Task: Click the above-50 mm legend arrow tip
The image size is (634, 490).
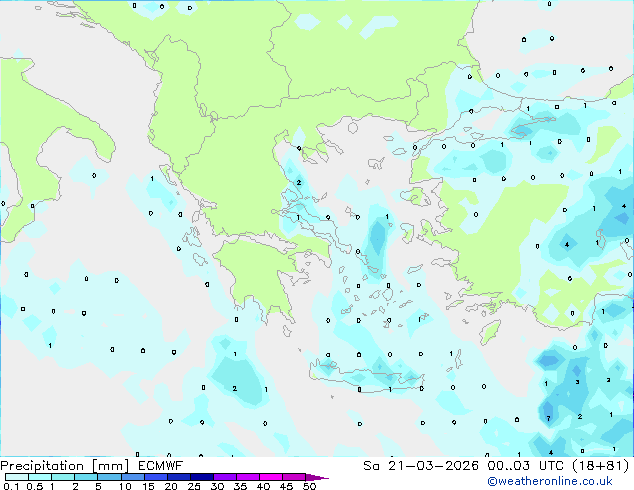Action: tap(317, 477)
